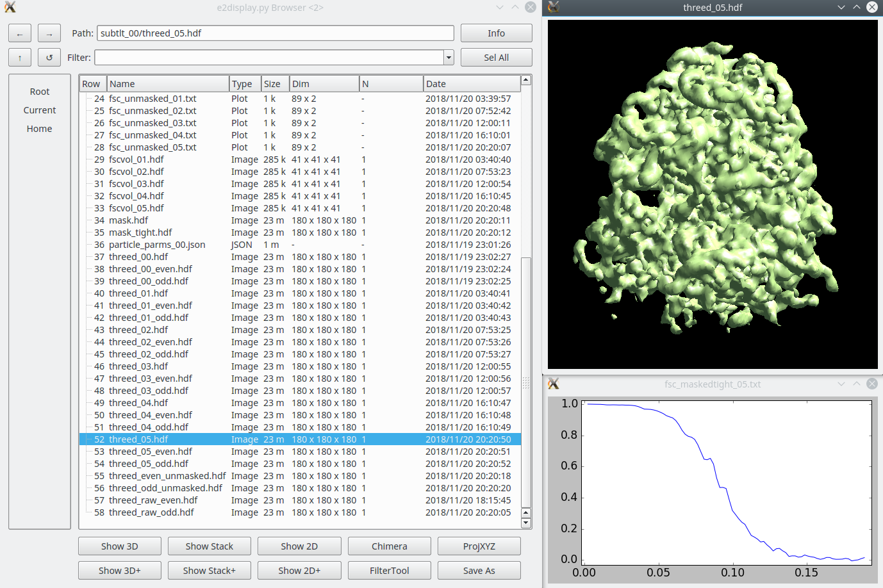The height and width of the screenshot is (588, 883).
Task: Open the FilterTool button
Action: tap(389, 571)
